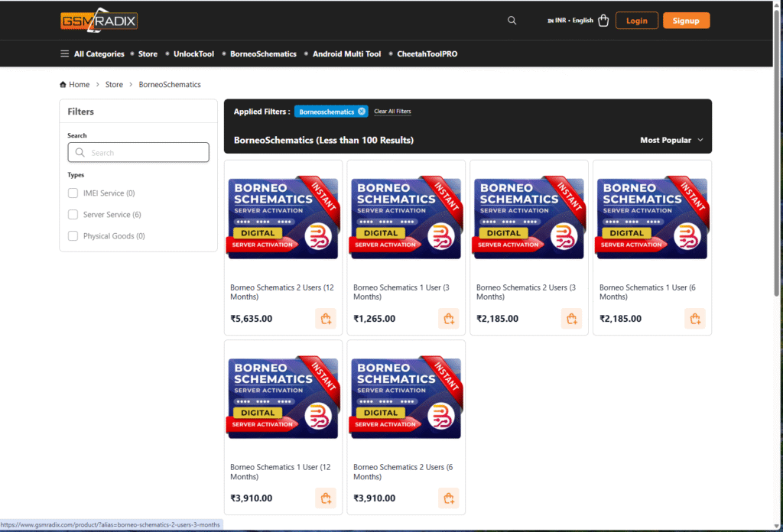Click the filters Search input field
The height and width of the screenshot is (532, 783).
[x=138, y=153]
